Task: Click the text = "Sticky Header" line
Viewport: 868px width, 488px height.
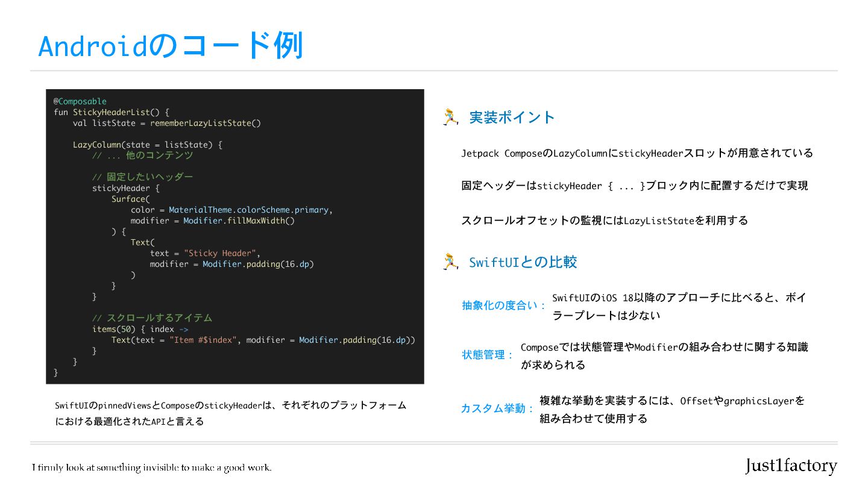Action: [x=205, y=253]
